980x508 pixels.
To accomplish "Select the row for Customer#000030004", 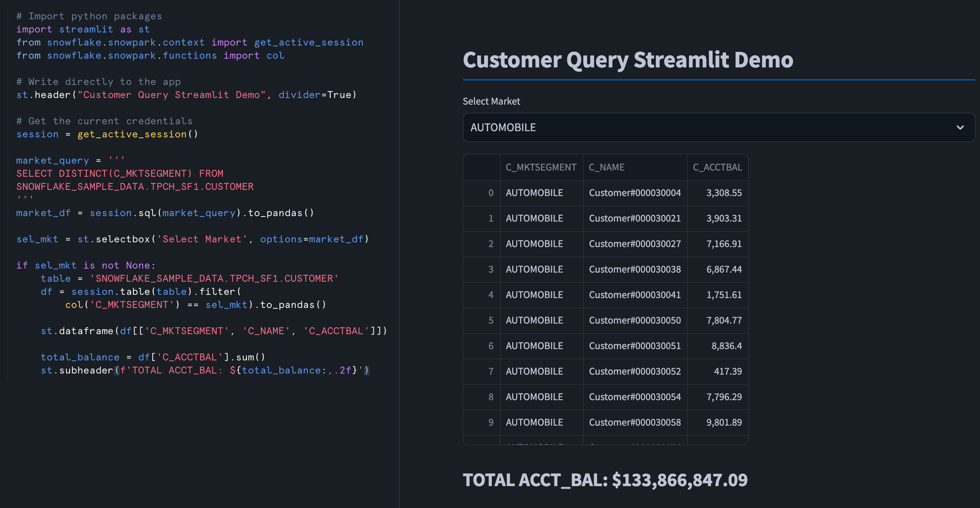I will [x=635, y=193].
